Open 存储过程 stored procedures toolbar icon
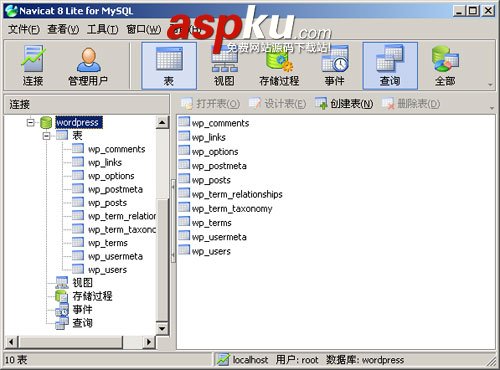 [279, 66]
